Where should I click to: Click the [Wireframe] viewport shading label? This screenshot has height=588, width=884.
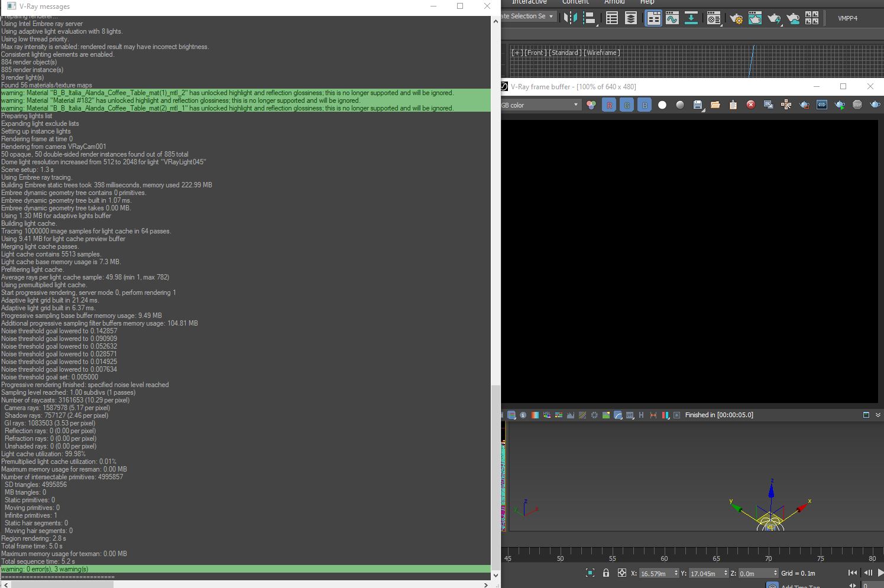(x=602, y=53)
